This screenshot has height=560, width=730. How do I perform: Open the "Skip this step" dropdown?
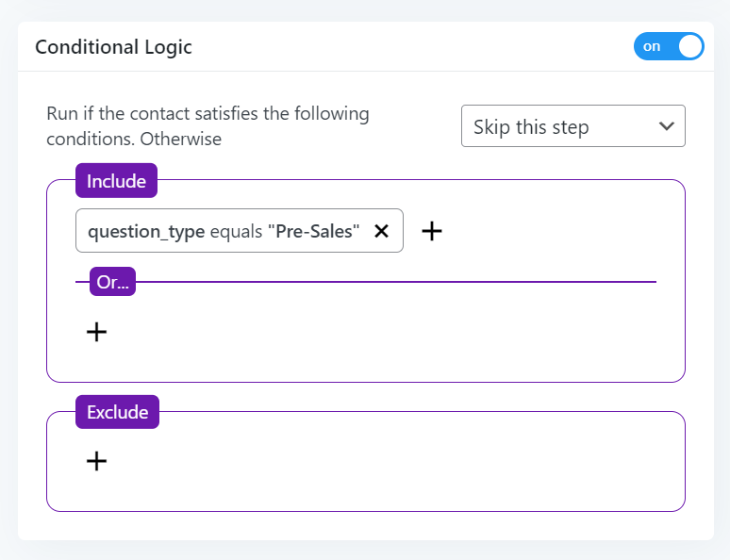572,126
